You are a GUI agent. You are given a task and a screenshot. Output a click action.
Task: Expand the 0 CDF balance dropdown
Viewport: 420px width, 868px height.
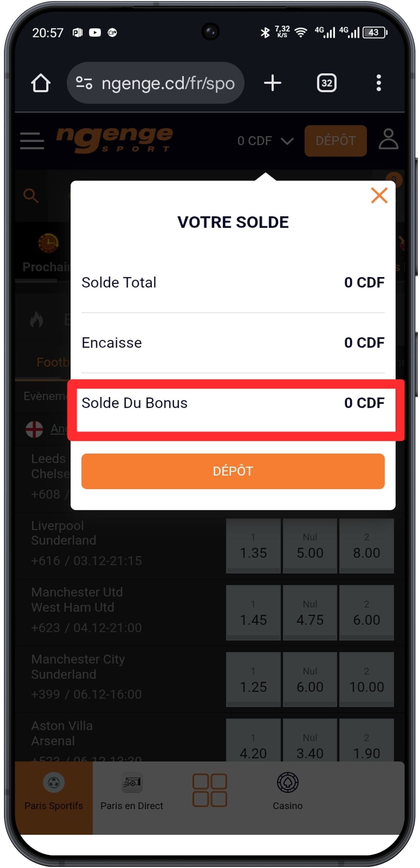click(x=265, y=141)
